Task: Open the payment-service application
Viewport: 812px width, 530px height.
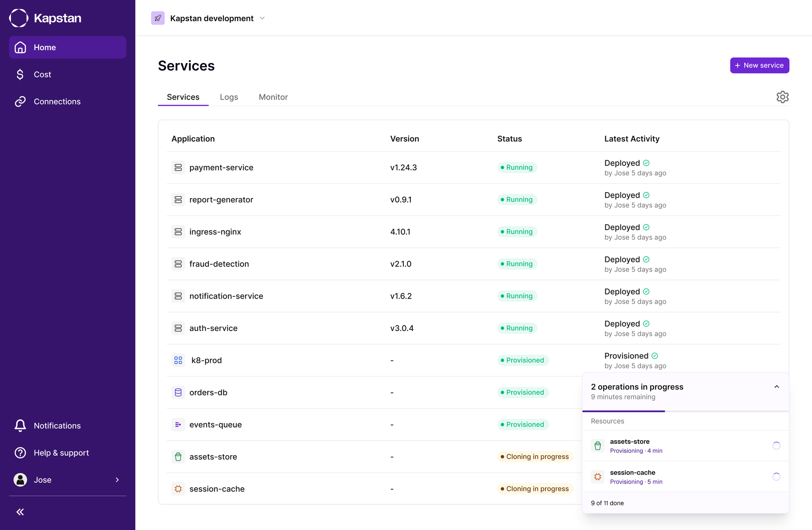Action: pos(221,167)
